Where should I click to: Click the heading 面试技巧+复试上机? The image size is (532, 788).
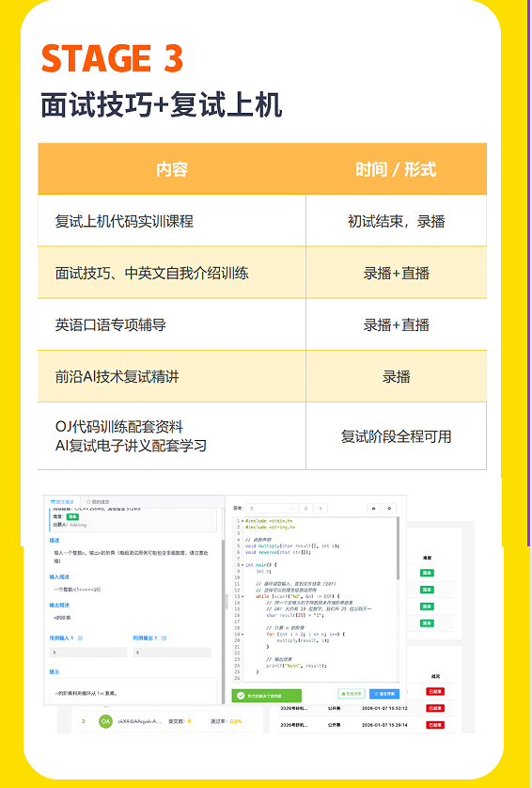coord(162,105)
